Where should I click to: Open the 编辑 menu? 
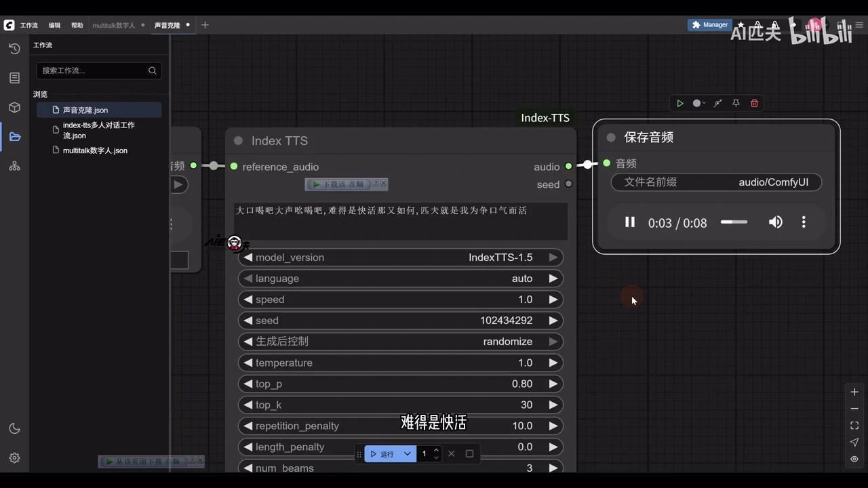tap(54, 25)
